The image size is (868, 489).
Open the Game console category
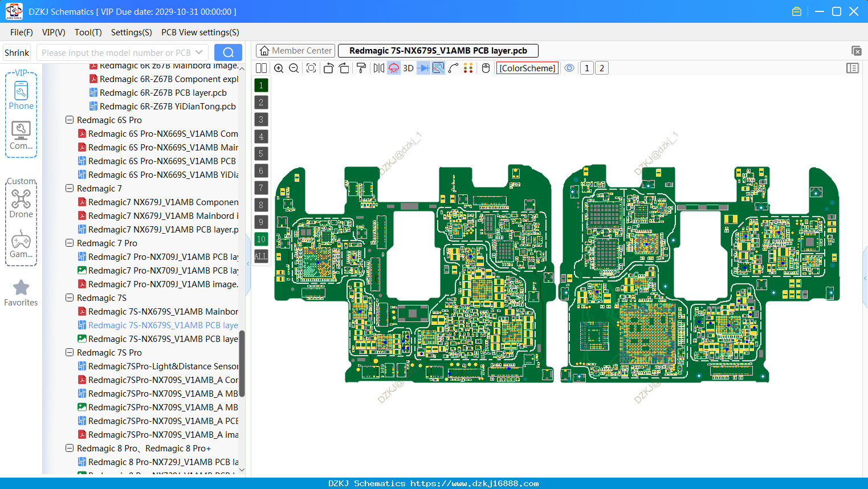21,244
